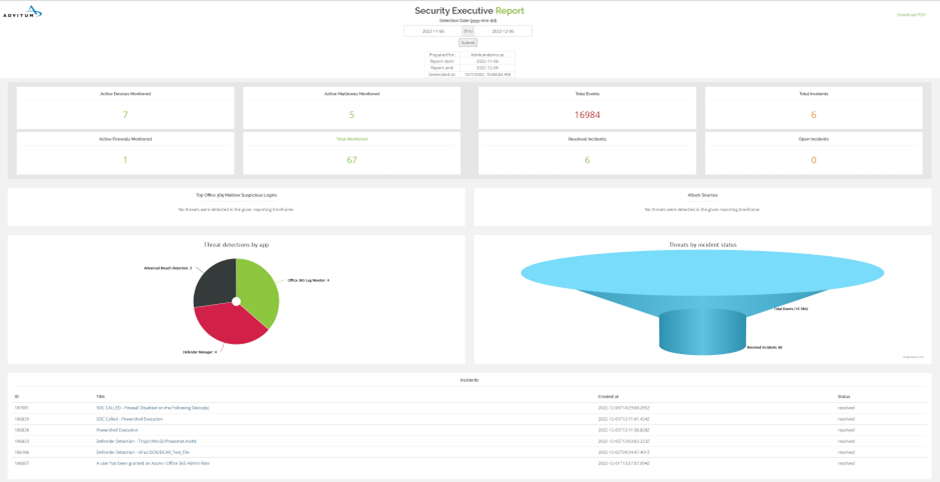Open the Firewall Disabled SOC CALLED incident

pos(152,408)
